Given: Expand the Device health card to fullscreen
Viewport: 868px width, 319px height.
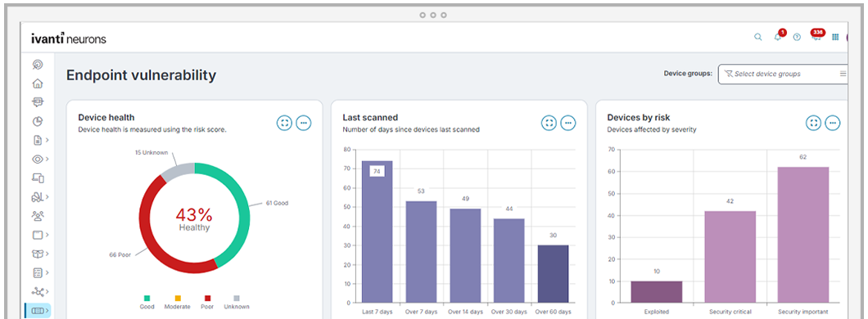Looking at the screenshot, I should click(284, 123).
